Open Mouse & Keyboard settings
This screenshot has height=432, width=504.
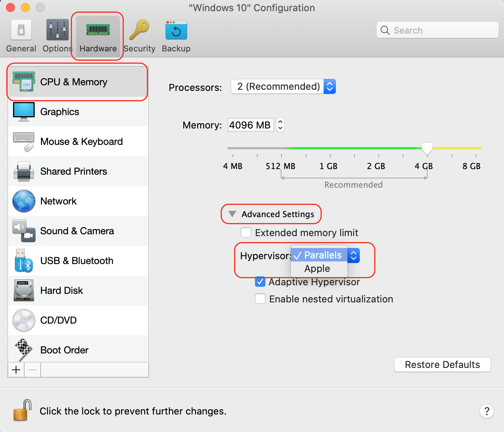(81, 142)
